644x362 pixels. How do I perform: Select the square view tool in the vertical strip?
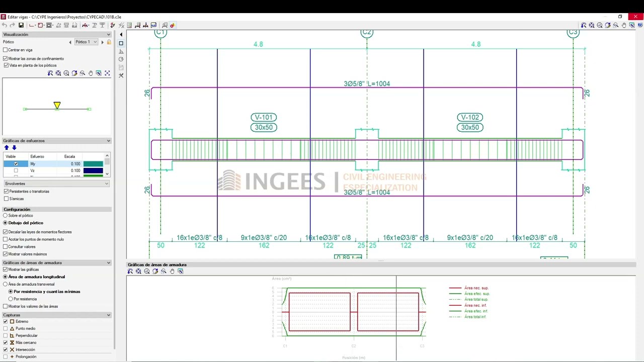pyautogui.click(x=121, y=43)
